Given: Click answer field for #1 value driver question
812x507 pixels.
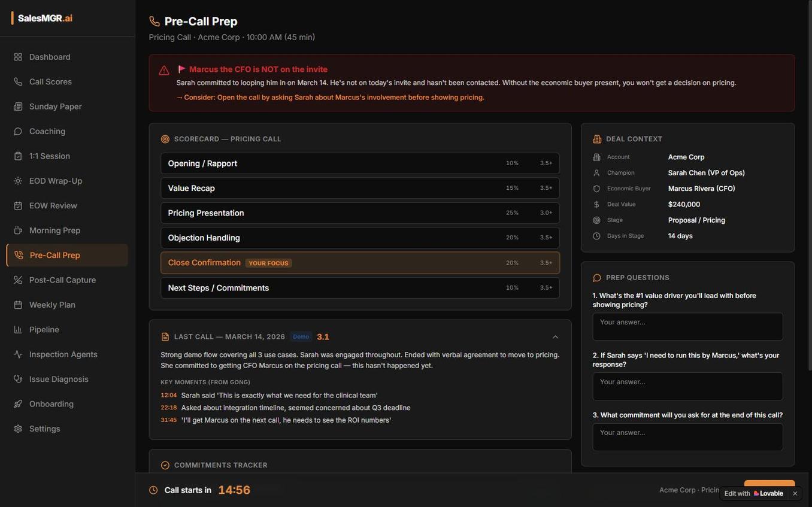Looking at the screenshot, I should (687, 327).
